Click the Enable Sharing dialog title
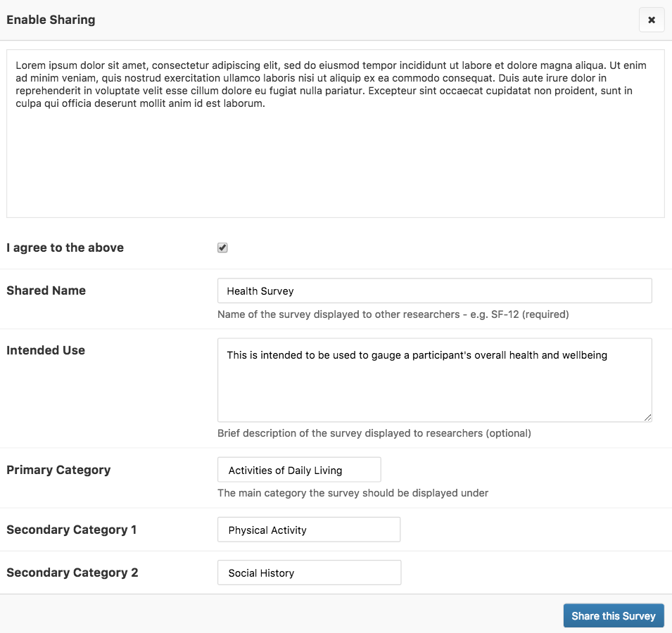 [x=51, y=20]
